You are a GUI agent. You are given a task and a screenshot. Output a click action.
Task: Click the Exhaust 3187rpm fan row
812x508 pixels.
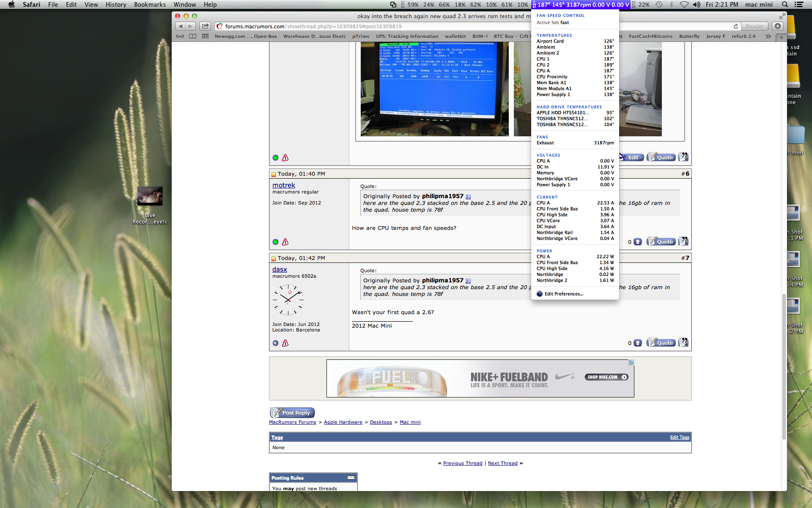(575, 143)
